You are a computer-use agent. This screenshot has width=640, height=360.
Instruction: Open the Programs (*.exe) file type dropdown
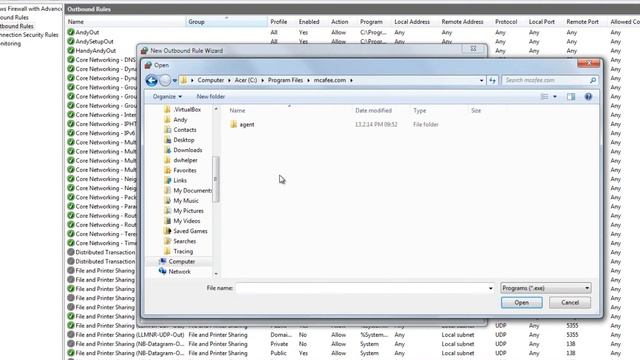tap(546, 288)
